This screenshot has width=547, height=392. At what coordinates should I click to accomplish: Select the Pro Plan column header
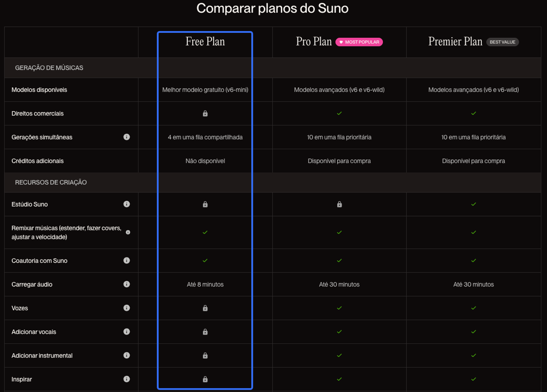(314, 42)
